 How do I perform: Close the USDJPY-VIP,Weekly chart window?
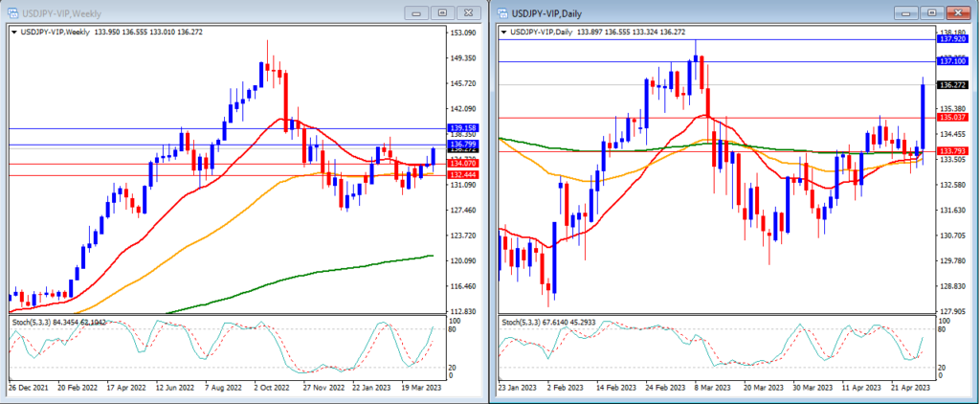coord(467,12)
